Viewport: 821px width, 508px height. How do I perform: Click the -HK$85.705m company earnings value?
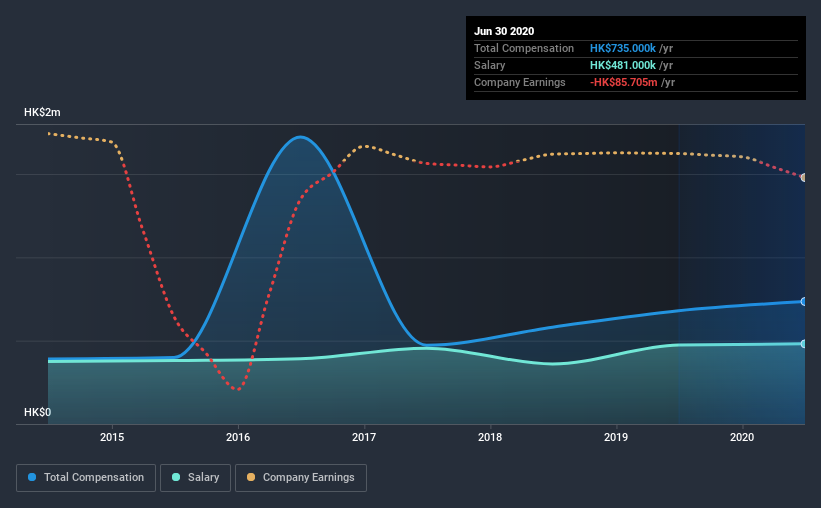624,82
